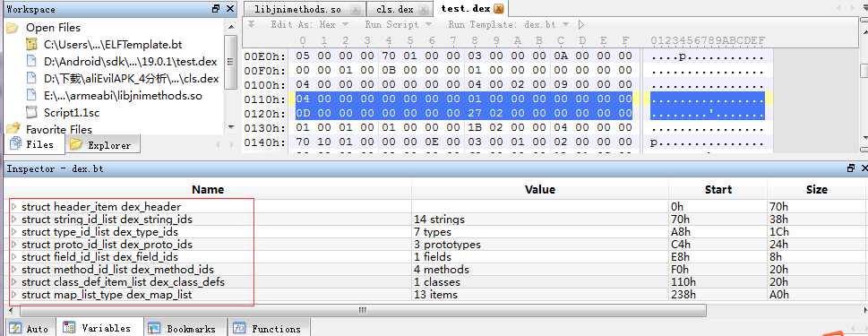Click the '4 methods' value cell
868x336 pixels.
click(540, 270)
